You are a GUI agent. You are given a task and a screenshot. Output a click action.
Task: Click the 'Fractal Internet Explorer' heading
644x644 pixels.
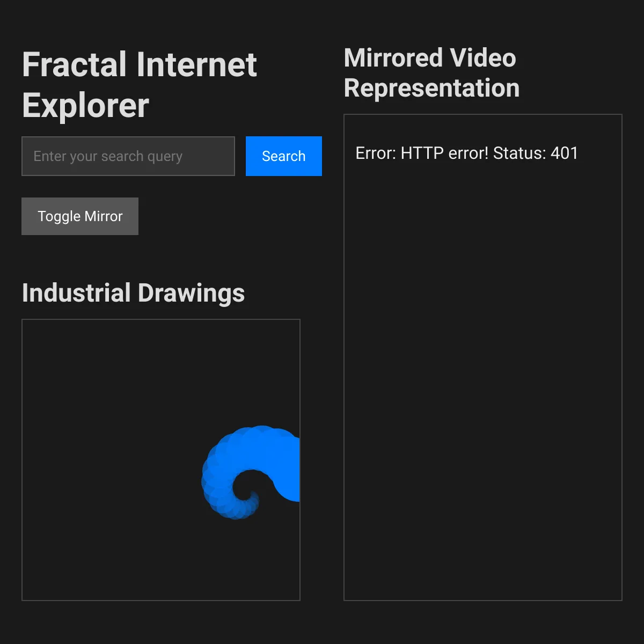pyautogui.click(x=140, y=85)
